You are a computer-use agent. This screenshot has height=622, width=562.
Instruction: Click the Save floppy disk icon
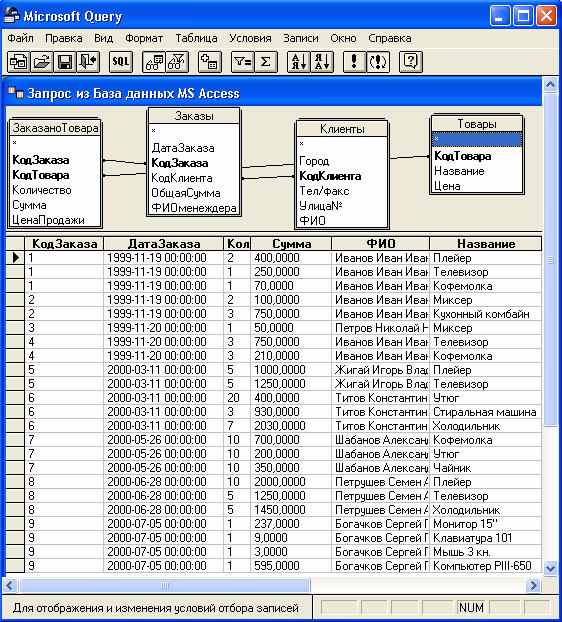pos(65,62)
